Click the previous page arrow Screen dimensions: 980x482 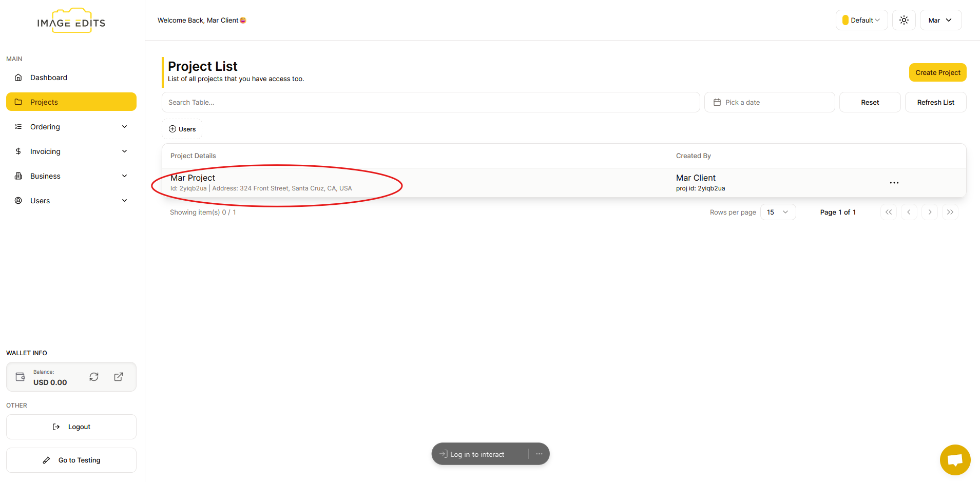point(909,212)
